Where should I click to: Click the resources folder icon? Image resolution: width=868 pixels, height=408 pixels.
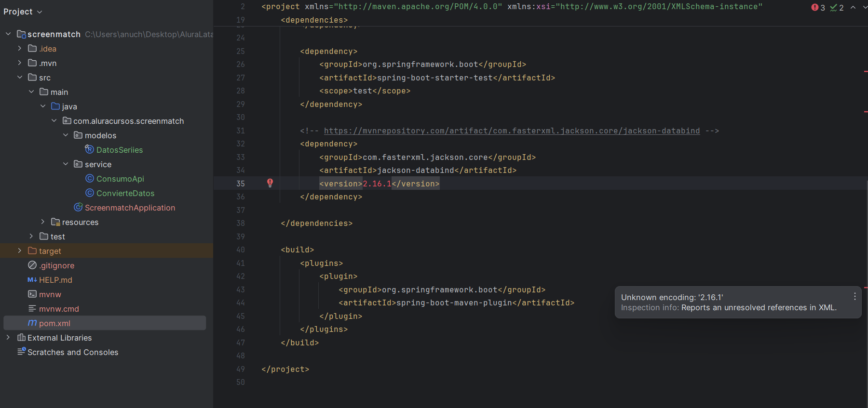pos(55,222)
